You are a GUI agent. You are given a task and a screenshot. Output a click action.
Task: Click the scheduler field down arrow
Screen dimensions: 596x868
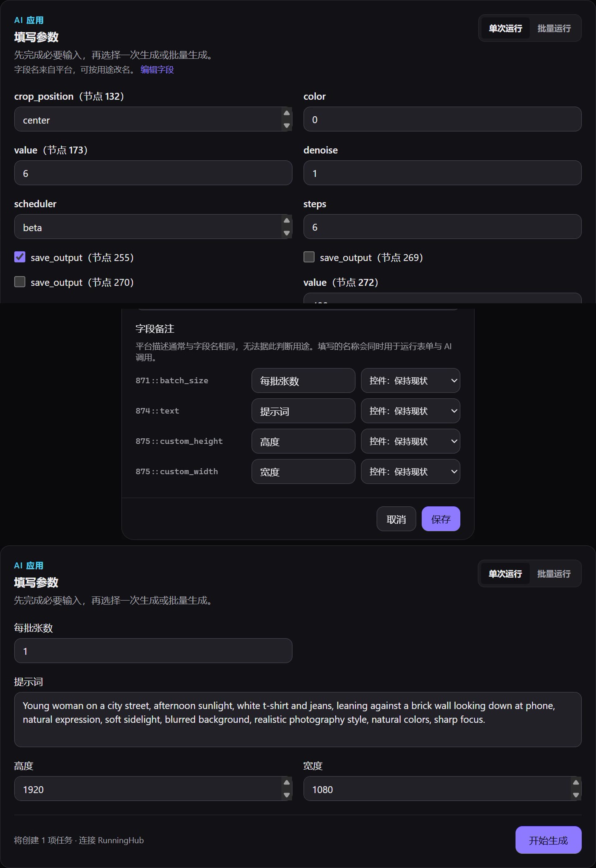(287, 233)
